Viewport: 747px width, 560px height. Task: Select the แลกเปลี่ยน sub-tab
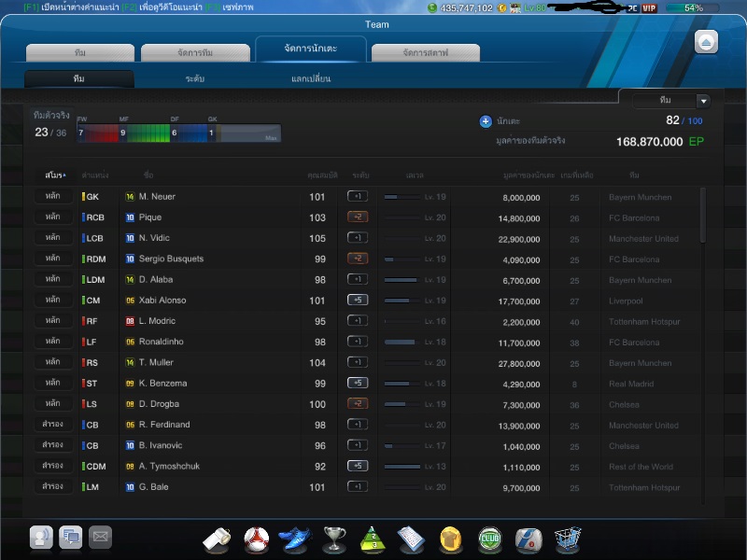point(311,78)
